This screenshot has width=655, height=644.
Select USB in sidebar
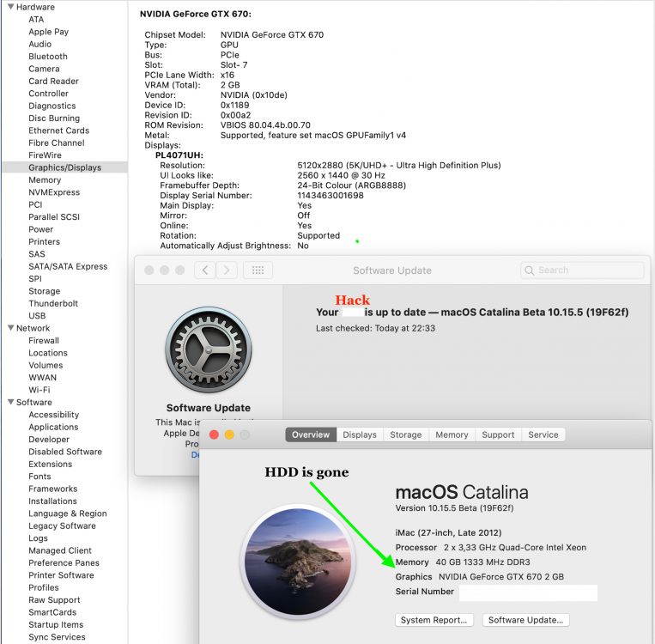click(37, 315)
